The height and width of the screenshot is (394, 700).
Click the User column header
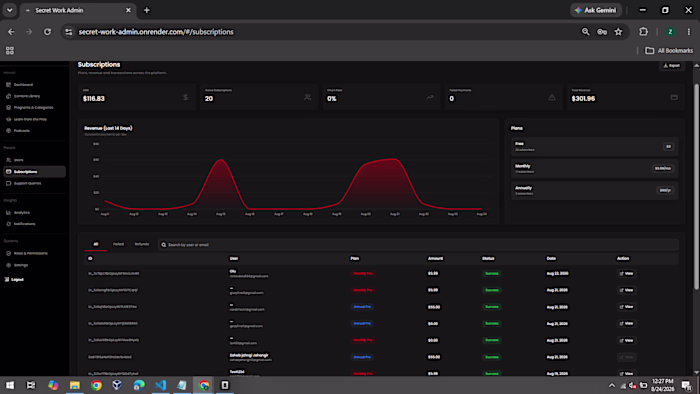click(x=234, y=258)
